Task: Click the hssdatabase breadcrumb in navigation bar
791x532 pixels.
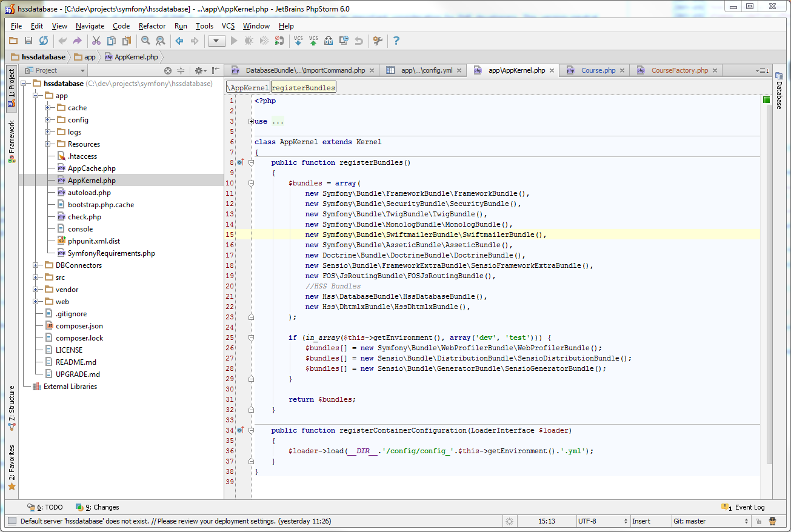Action: pyautogui.click(x=38, y=57)
